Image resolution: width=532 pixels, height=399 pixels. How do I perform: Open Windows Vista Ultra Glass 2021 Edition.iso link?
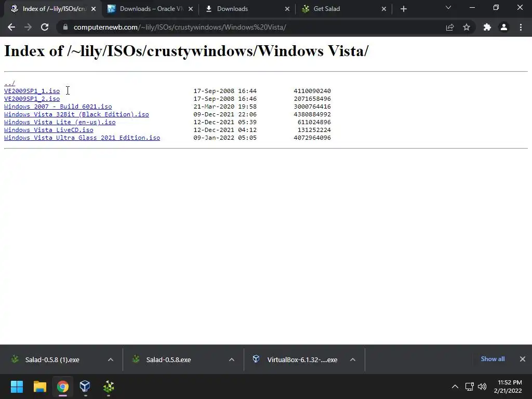[x=82, y=138]
